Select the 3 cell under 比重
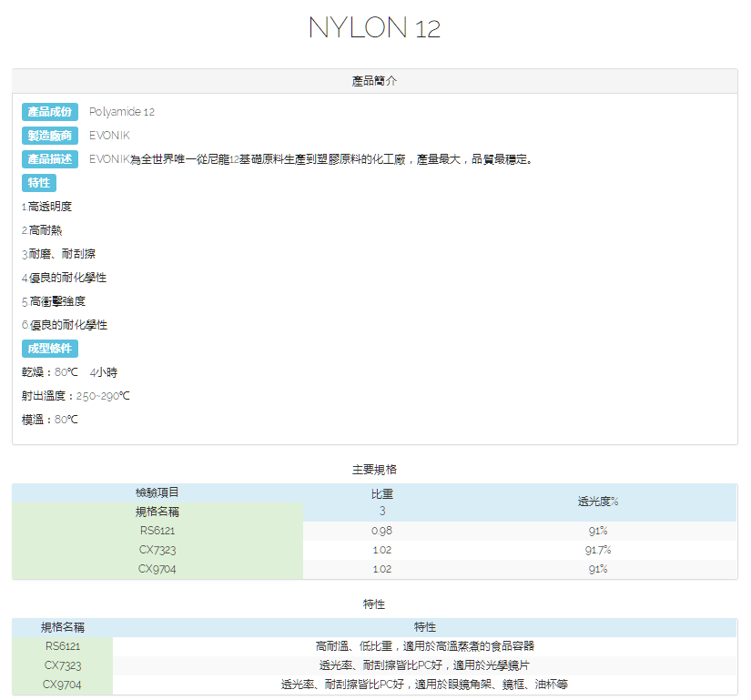This screenshot has height=700, width=751. [x=382, y=511]
